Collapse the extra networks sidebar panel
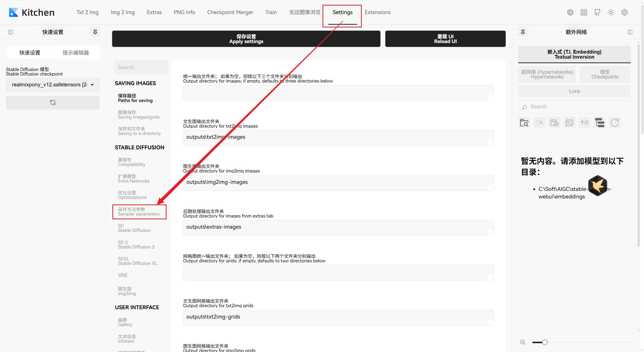 pyautogui.click(x=630, y=32)
